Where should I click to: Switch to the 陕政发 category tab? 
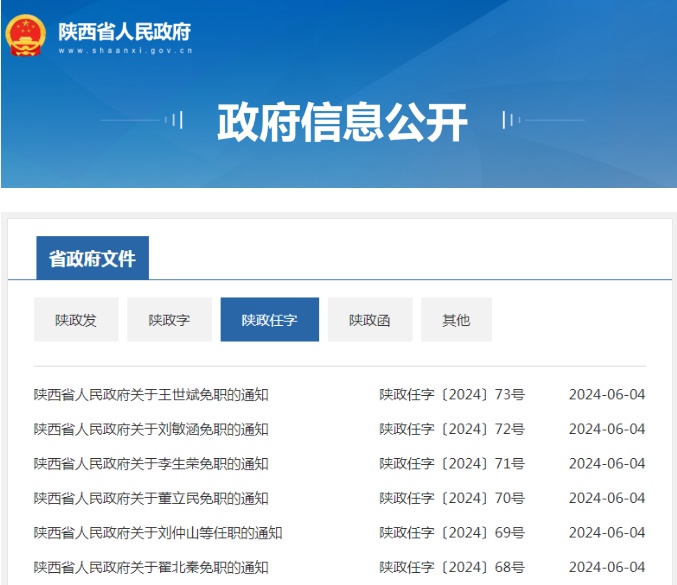click(76, 320)
